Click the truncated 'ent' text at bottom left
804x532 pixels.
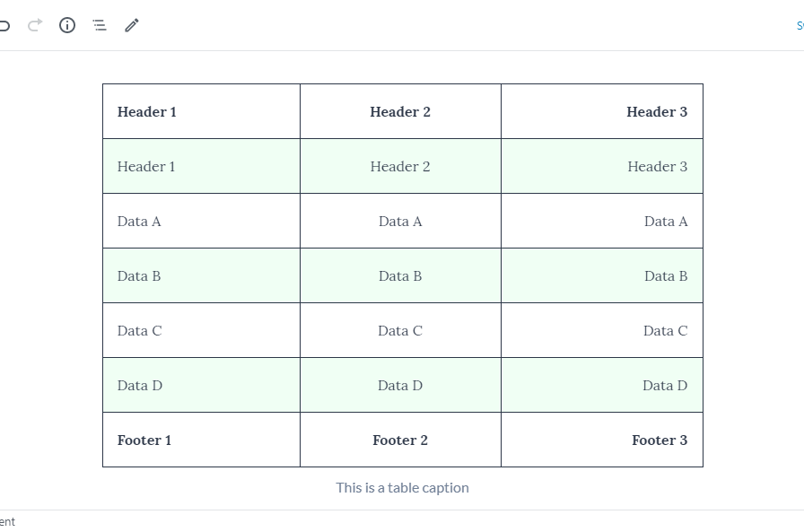point(8,521)
